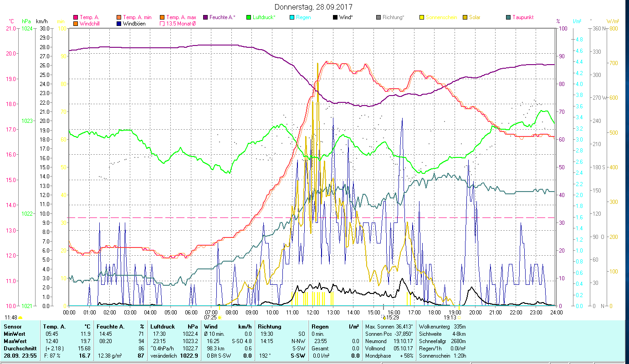Click the Richtung* gray legend square
This screenshot has height=364, width=629.
[x=378, y=17]
